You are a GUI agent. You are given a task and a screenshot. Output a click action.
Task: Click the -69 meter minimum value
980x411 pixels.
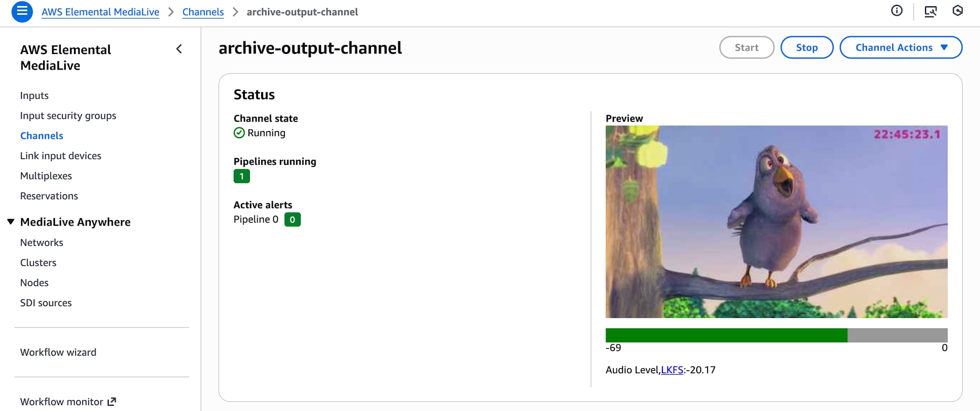click(613, 348)
